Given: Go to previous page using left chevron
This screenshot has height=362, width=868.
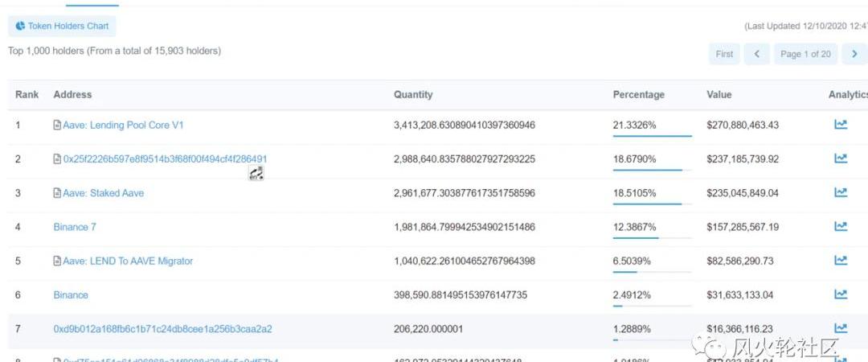Looking at the screenshot, I should click(x=756, y=54).
